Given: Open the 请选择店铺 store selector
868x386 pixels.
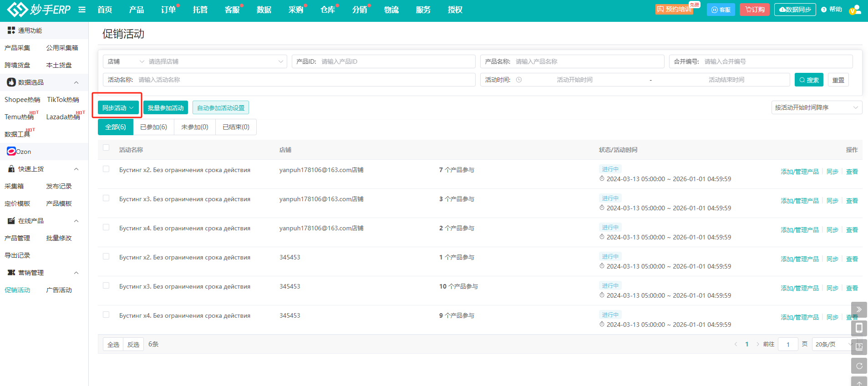Looking at the screenshot, I should click(216, 61).
